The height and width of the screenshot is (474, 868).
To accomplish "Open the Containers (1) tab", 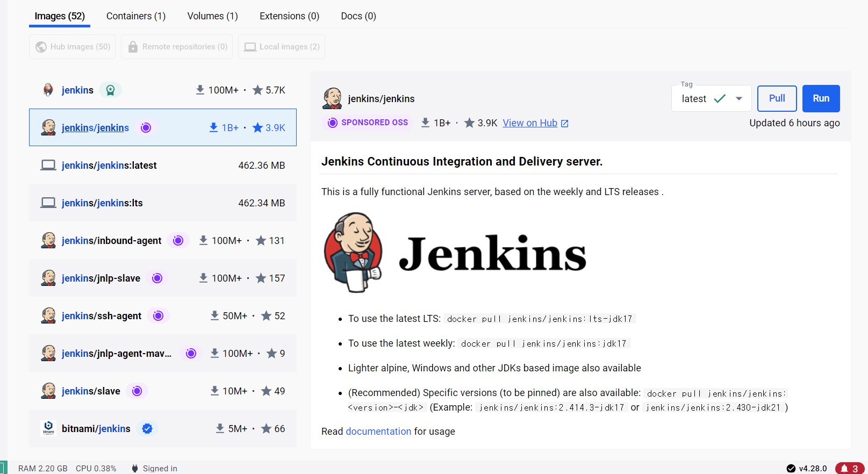I will click(x=136, y=16).
